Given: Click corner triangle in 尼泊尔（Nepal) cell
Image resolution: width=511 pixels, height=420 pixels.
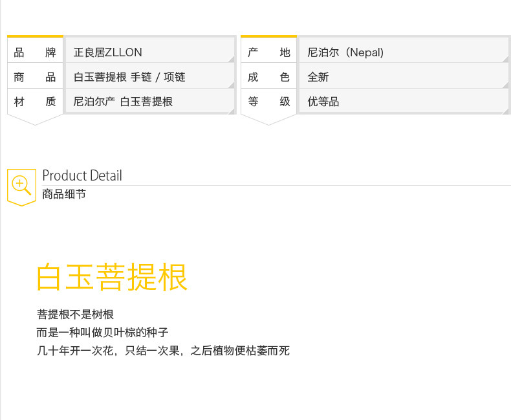Looking at the screenshot, I should pos(506,59).
